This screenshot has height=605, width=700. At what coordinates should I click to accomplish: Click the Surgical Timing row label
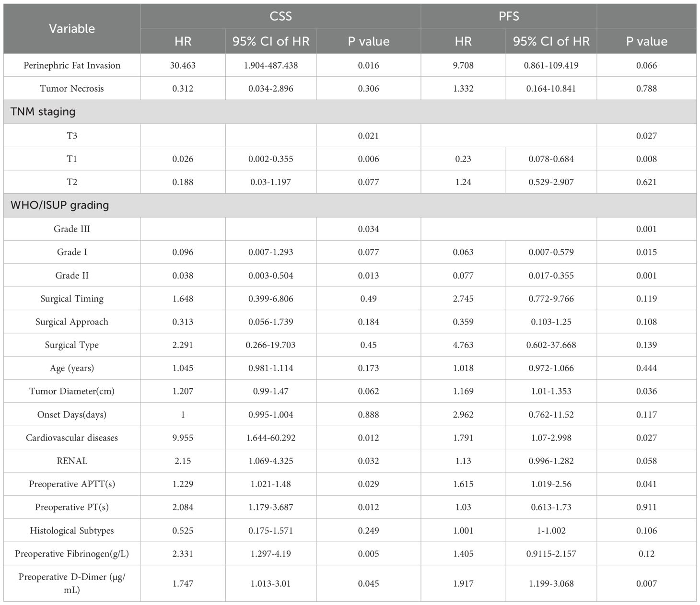click(72, 299)
